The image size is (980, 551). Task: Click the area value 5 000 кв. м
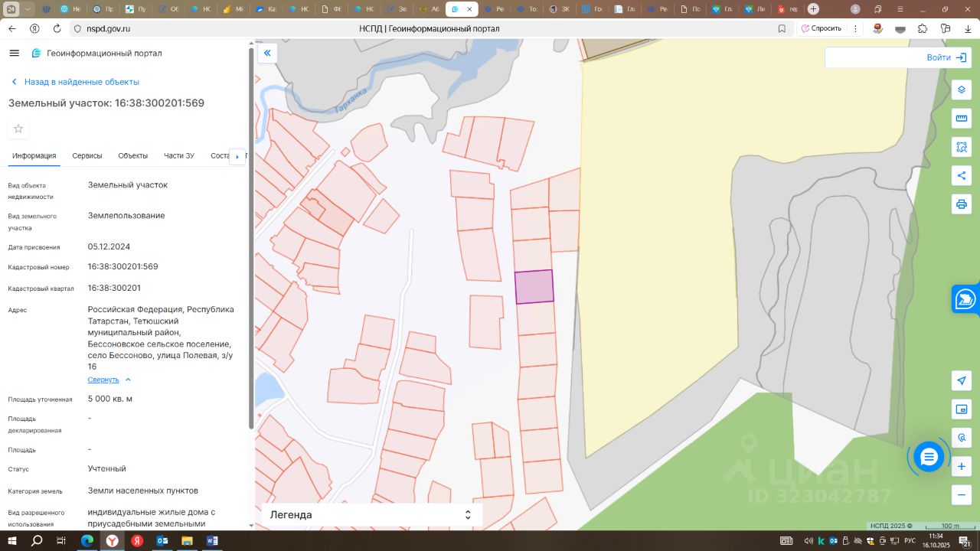[110, 399]
